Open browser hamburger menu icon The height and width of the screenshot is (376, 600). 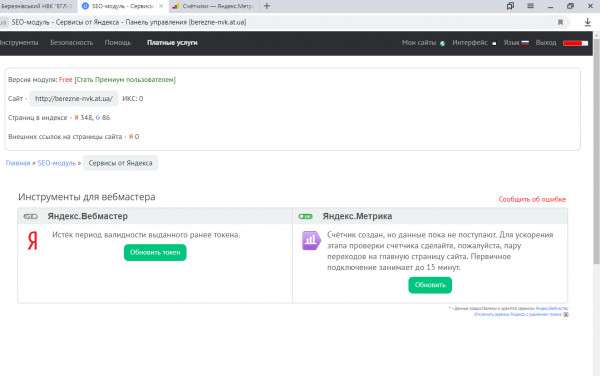pos(530,6)
